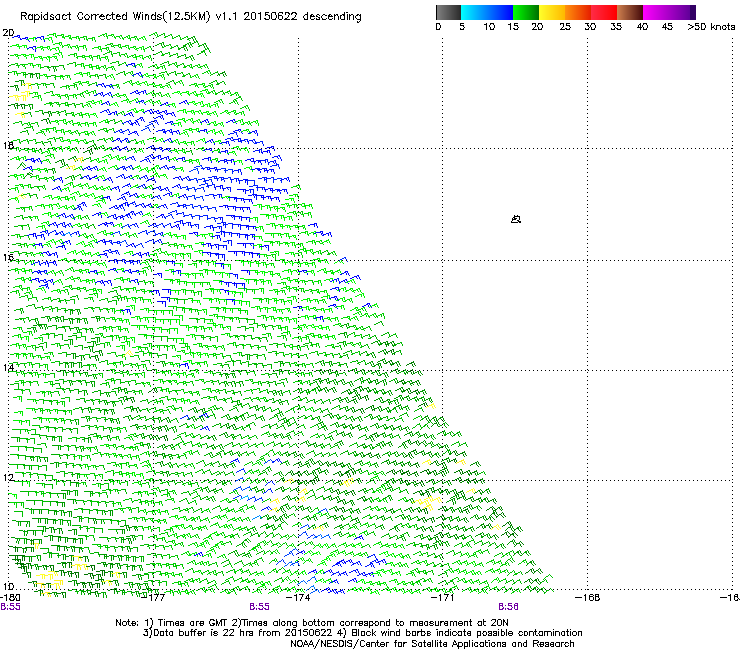Viewport: 740px width, 650px height.
Task: Click the '14' latitude axis label
Action: click(8, 368)
